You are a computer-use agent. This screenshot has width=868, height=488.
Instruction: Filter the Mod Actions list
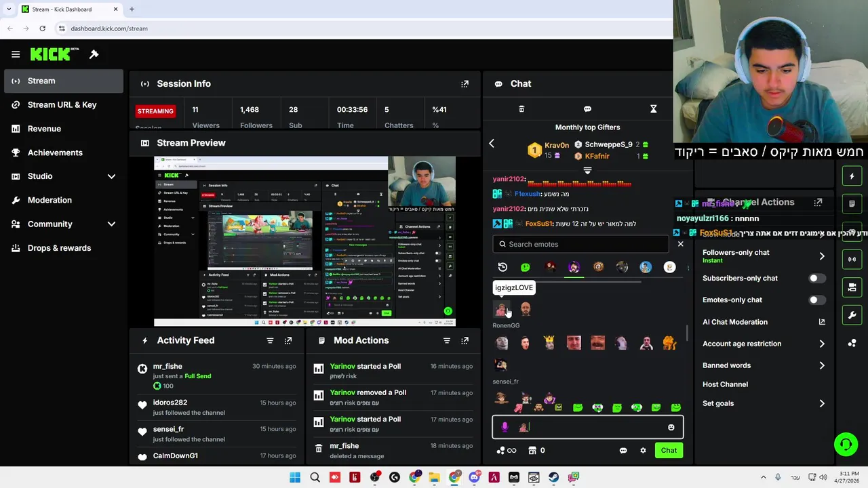point(447,340)
